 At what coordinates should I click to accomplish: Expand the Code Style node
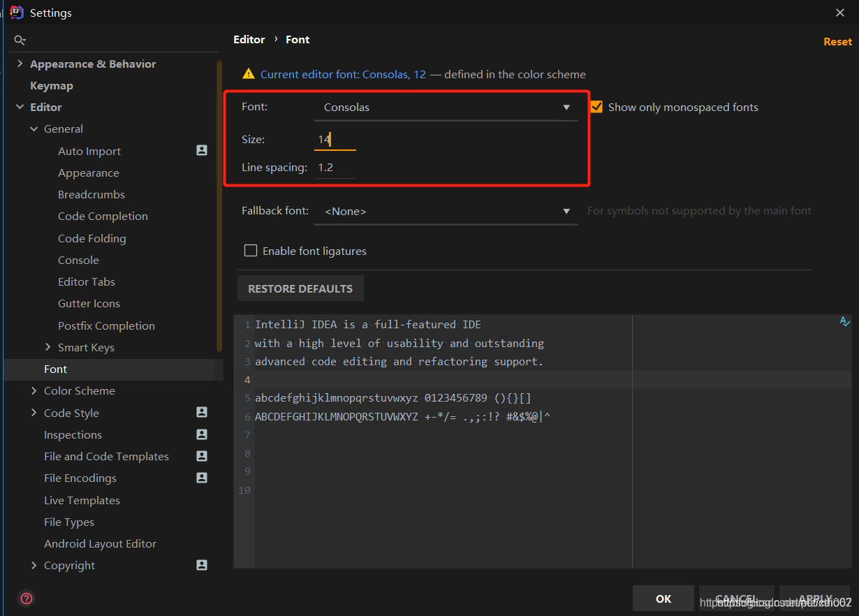click(34, 412)
